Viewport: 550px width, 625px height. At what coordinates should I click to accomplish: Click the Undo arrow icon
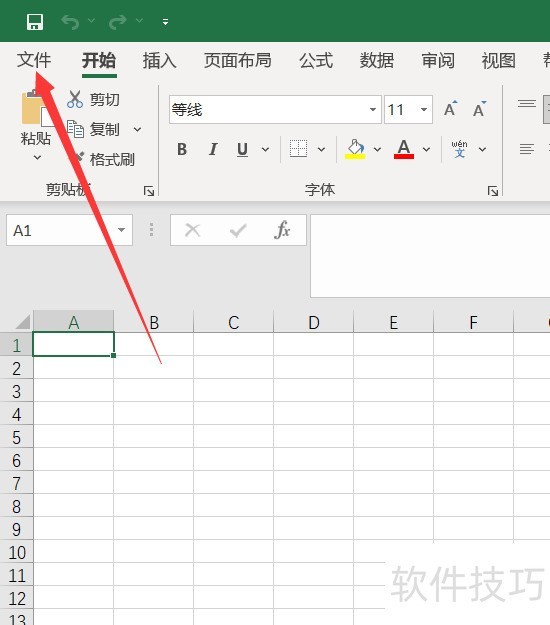tap(70, 22)
